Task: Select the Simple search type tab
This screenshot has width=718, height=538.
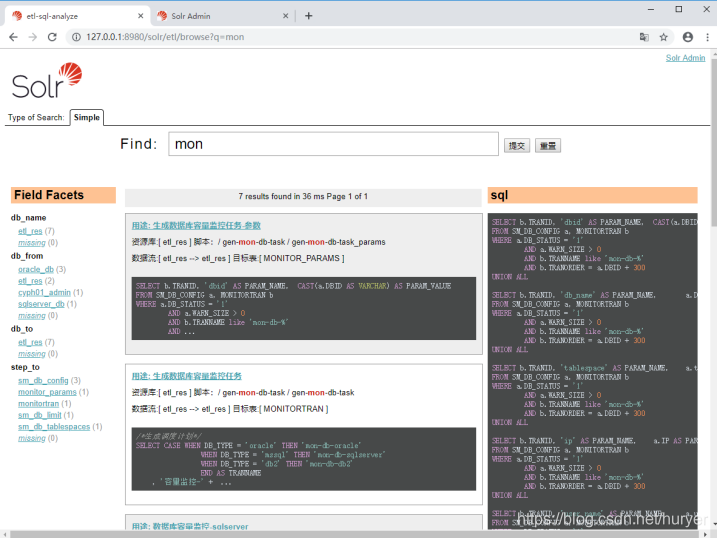Action: [x=87, y=117]
